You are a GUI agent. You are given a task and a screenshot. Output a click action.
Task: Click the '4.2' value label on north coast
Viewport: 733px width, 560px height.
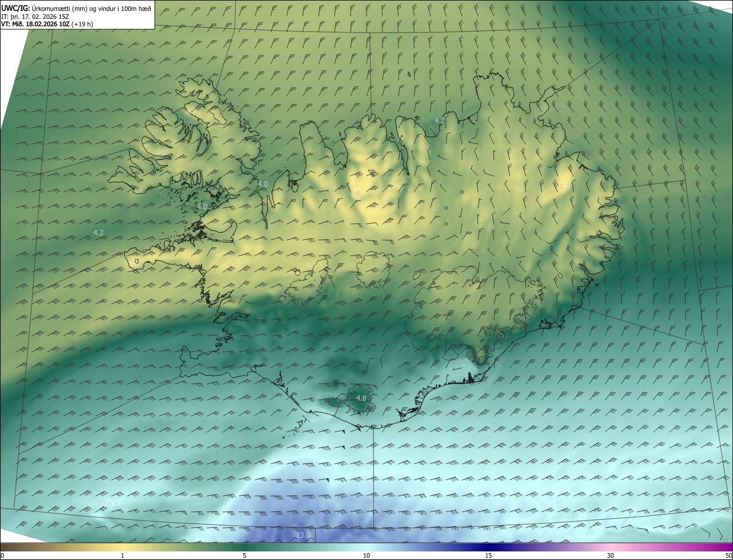coord(439,121)
